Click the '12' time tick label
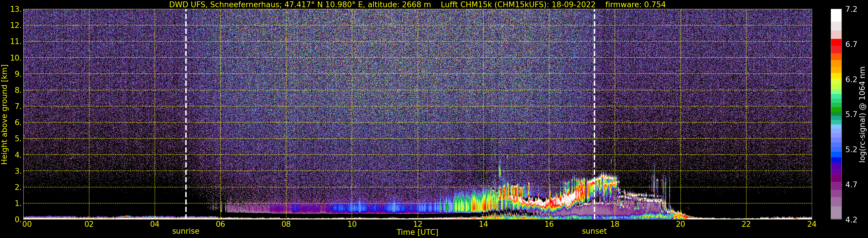 417,224
